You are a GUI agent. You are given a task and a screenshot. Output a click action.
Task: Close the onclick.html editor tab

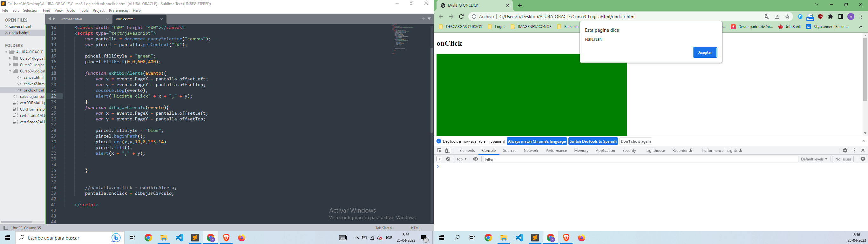162,19
